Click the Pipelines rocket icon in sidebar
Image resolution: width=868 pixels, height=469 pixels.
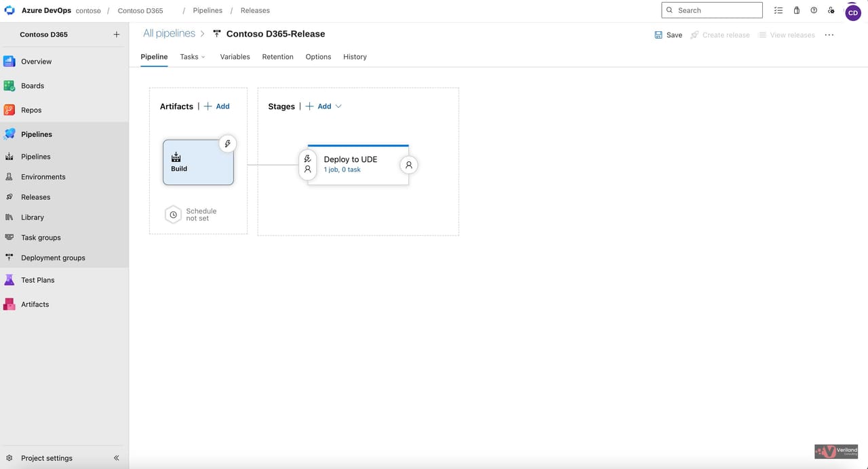(x=9, y=134)
